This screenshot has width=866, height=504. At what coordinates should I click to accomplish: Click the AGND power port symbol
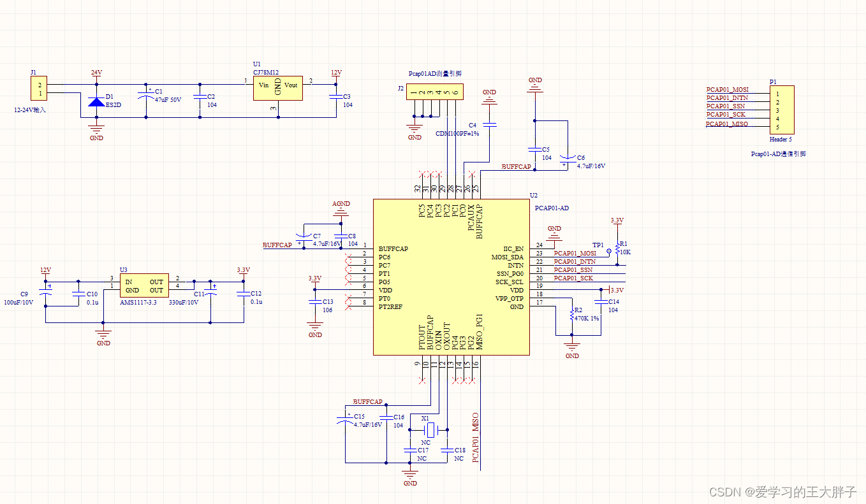click(341, 208)
